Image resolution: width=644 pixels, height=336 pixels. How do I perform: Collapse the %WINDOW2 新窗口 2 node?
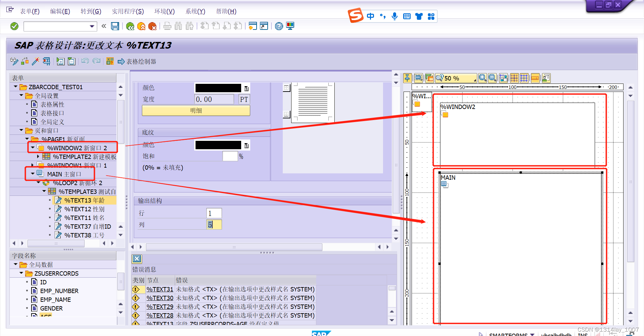(x=33, y=148)
